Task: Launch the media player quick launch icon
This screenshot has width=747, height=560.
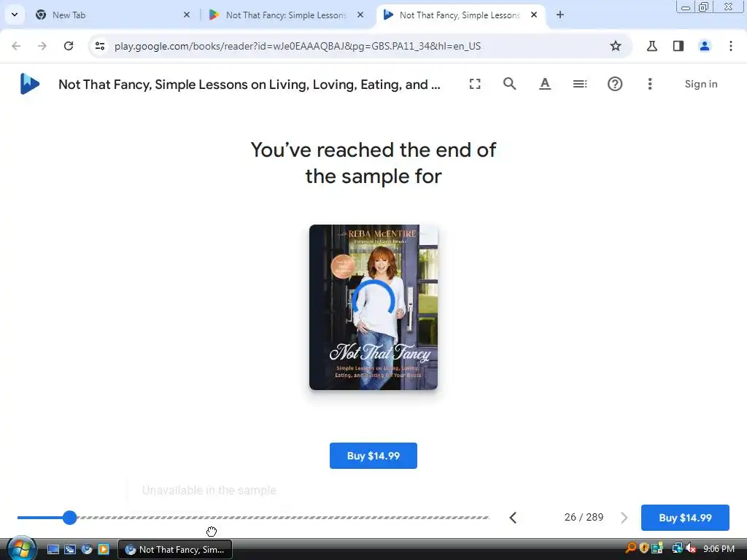Action: coord(103,549)
